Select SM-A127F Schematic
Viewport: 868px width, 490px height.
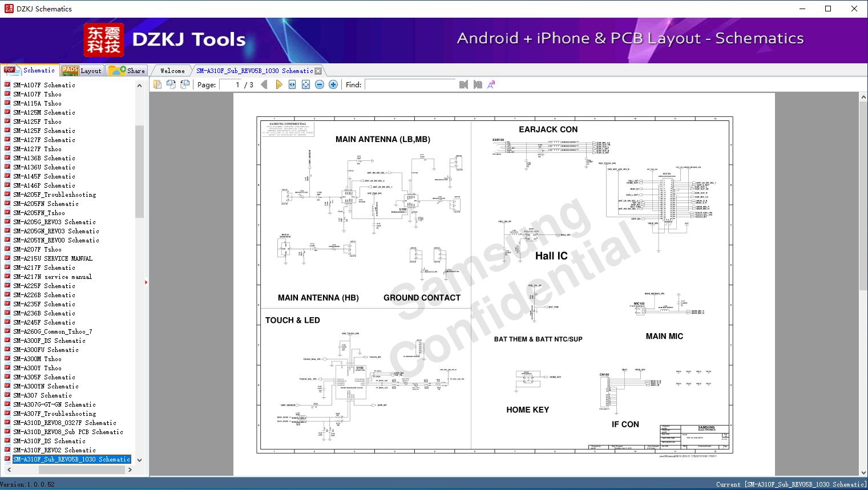(x=45, y=140)
